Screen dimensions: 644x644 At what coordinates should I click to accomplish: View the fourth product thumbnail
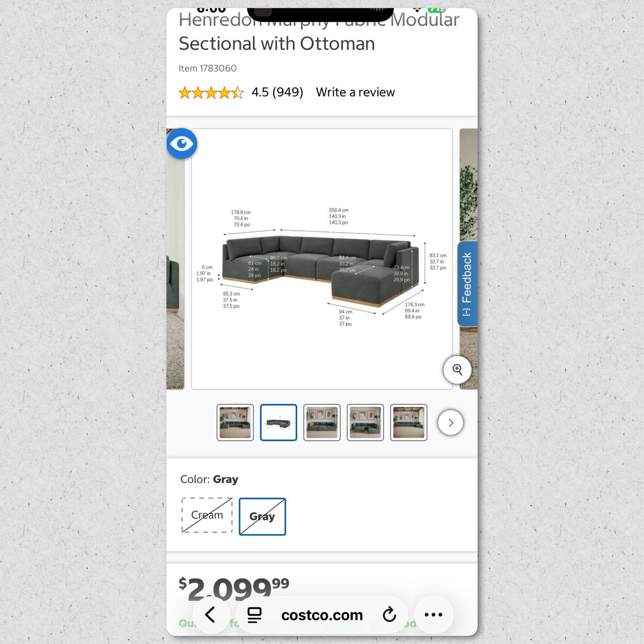365,422
